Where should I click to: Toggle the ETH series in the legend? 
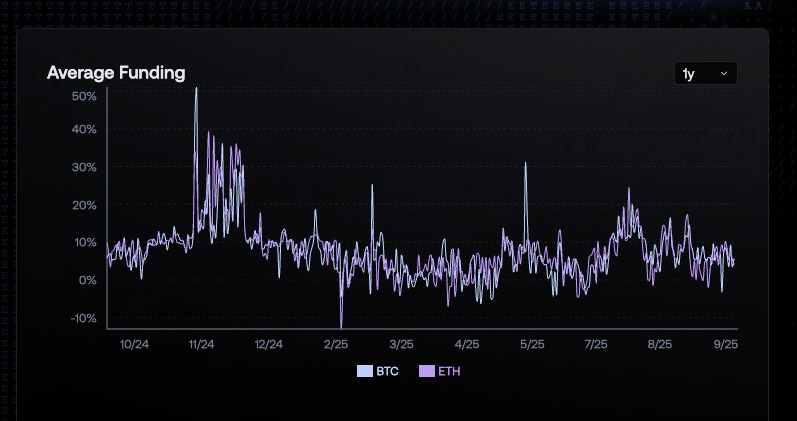pyautogui.click(x=439, y=371)
